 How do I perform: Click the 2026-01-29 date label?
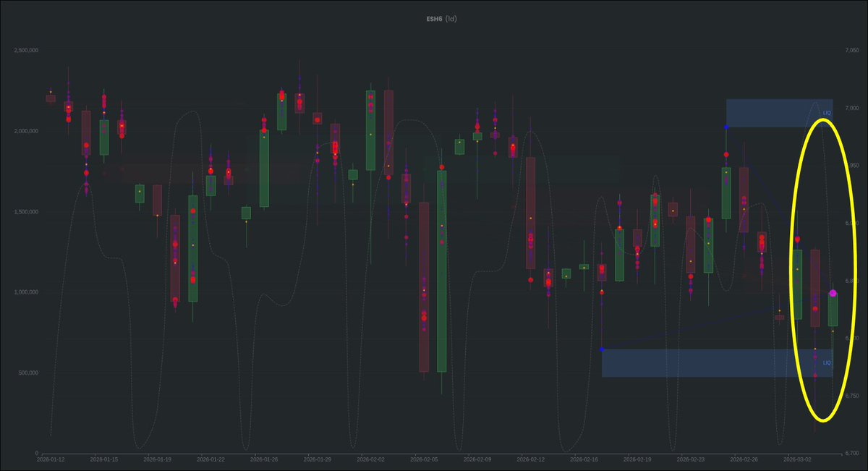click(x=316, y=459)
